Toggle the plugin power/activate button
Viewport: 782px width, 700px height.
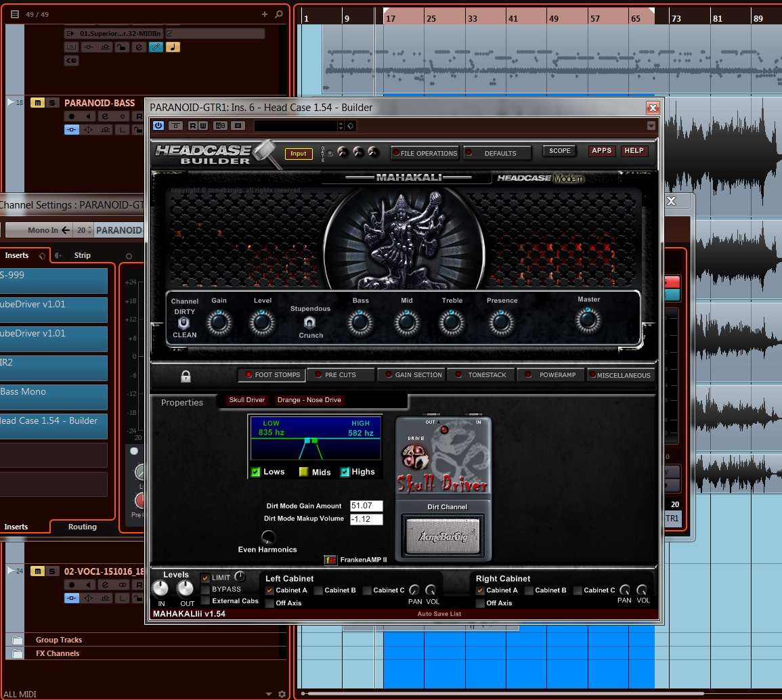point(158,125)
